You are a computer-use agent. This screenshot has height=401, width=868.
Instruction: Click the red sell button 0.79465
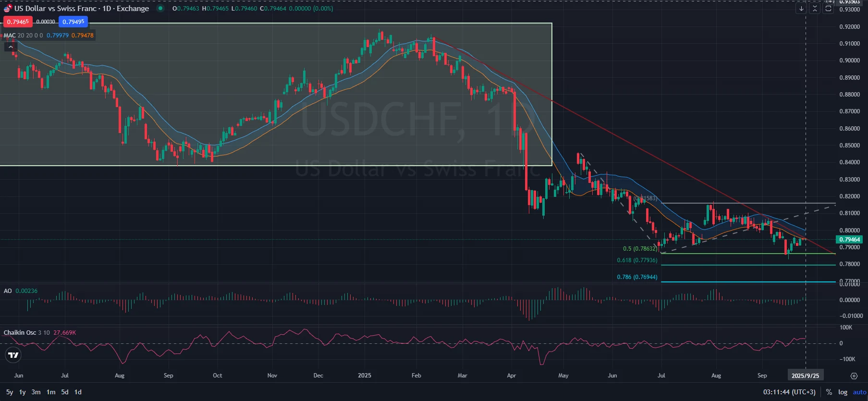point(17,22)
